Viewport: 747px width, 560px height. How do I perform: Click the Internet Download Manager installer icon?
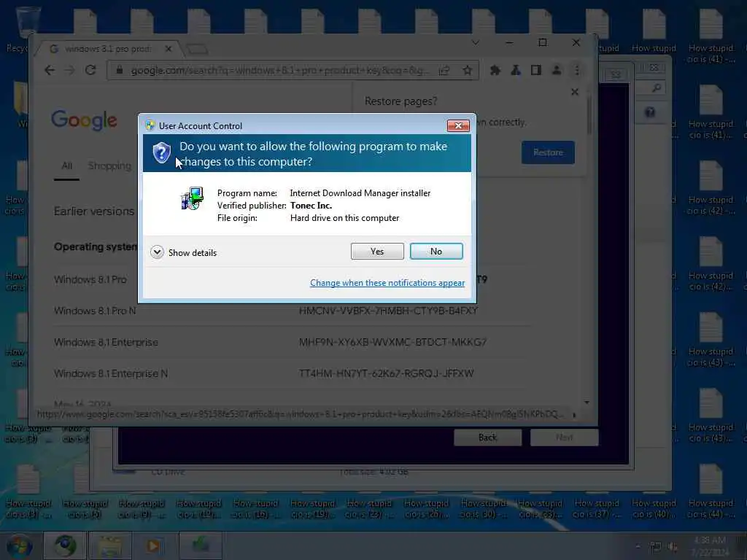point(192,198)
